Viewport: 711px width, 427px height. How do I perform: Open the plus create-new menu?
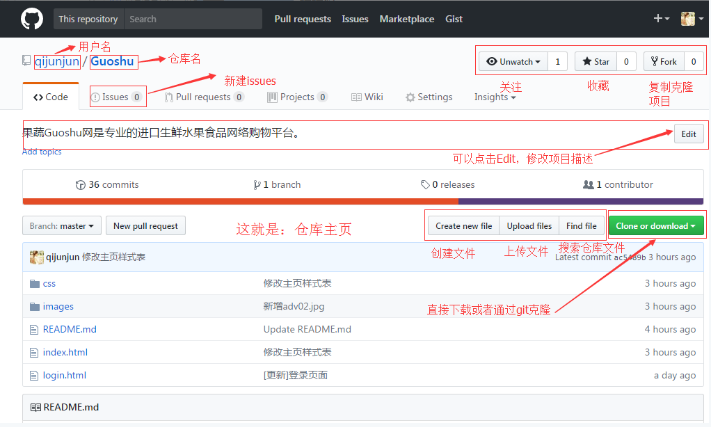(x=661, y=19)
